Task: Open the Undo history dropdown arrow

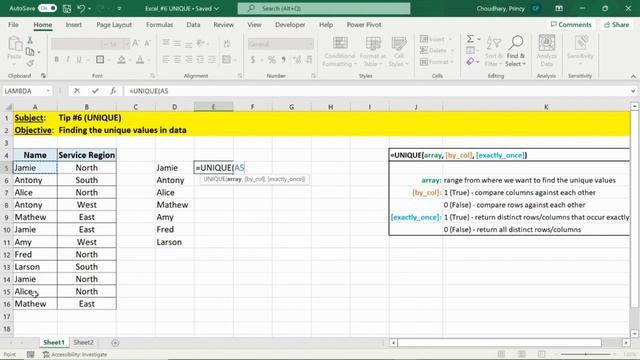Action: tap(89, 9)
